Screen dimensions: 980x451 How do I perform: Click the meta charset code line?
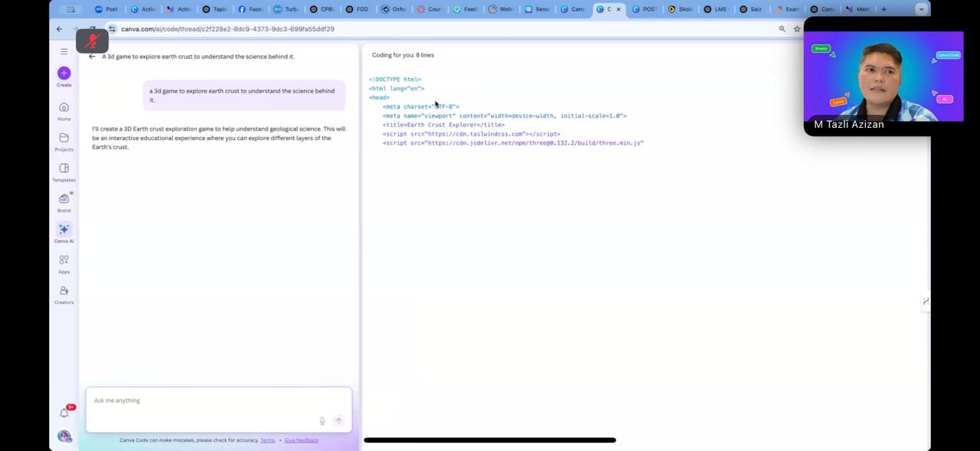[x=421, y=106]
